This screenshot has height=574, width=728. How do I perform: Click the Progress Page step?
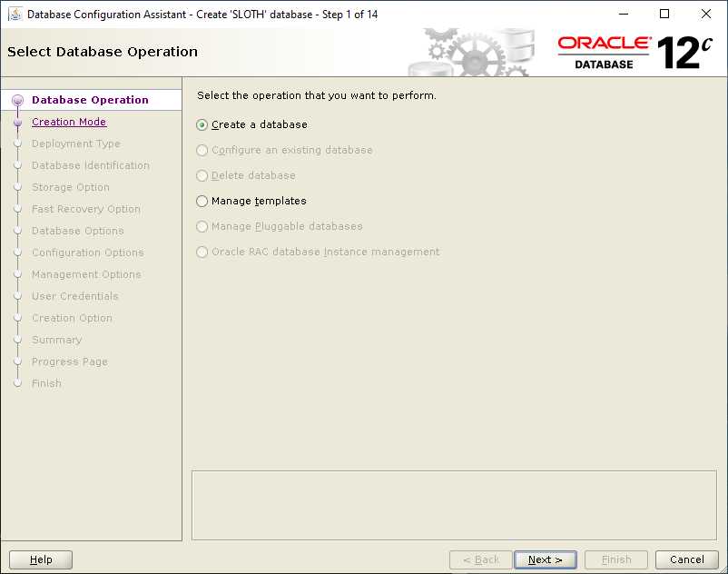[70, 361]
